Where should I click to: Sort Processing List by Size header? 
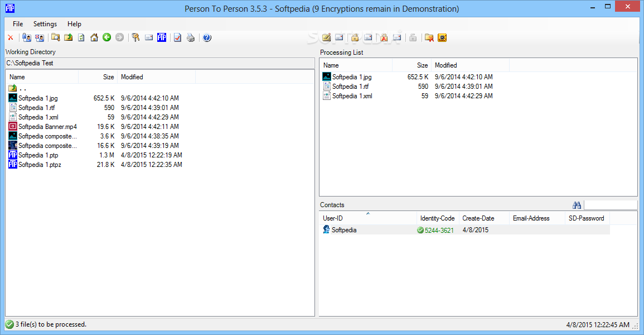click(x=412, y=65)
